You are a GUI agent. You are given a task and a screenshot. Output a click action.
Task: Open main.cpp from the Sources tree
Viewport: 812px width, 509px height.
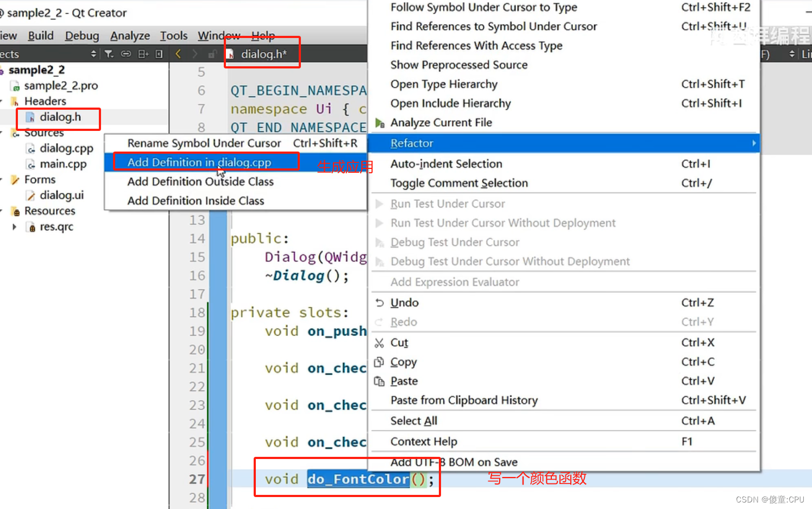63,164
